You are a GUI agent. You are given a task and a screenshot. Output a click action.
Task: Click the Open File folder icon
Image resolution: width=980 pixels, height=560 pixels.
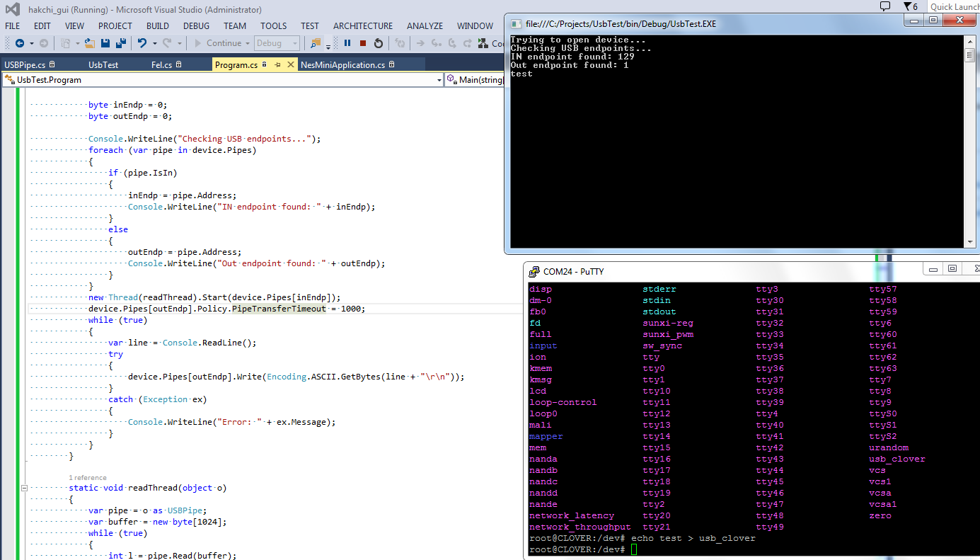click(89, 43)
